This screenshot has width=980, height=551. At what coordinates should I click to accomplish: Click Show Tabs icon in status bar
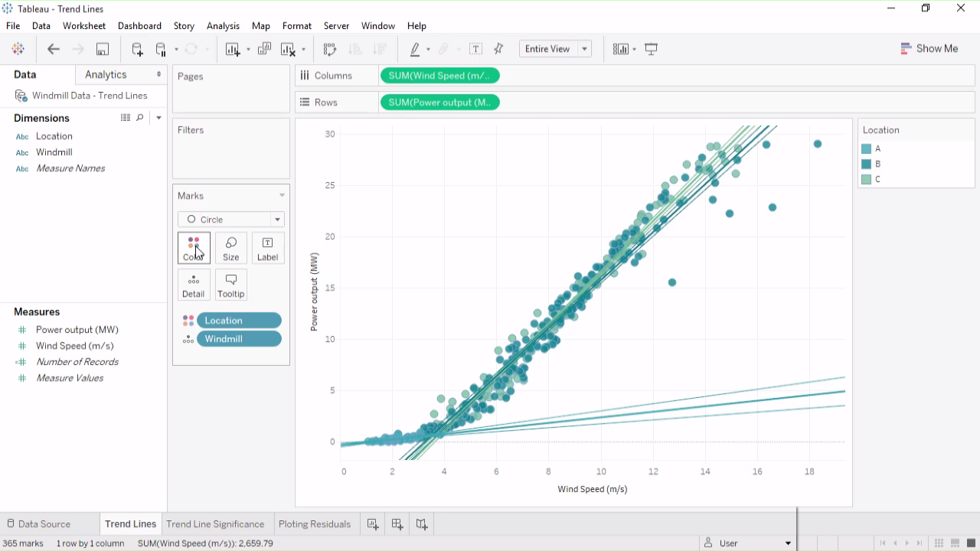coord(972,543)
